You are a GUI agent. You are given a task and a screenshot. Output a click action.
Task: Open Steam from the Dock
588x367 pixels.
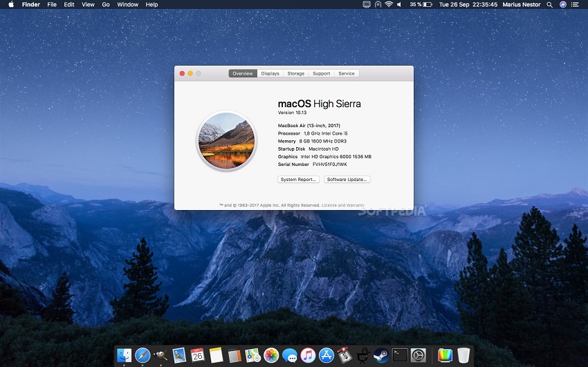[381, 355]
